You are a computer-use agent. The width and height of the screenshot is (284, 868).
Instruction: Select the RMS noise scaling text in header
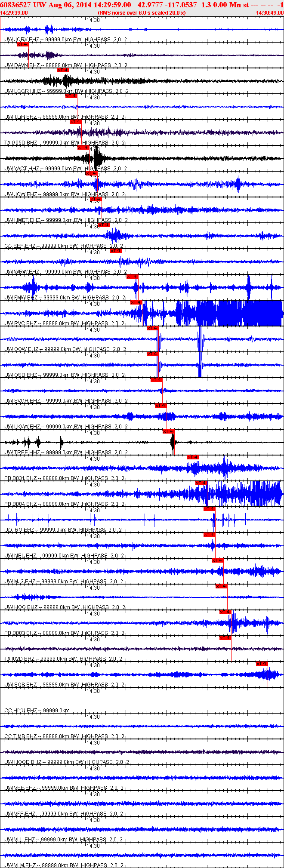tap(142, 13)
